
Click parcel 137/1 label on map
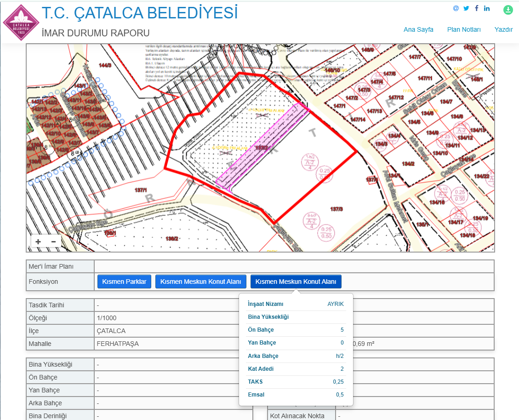tap(141, 190)
